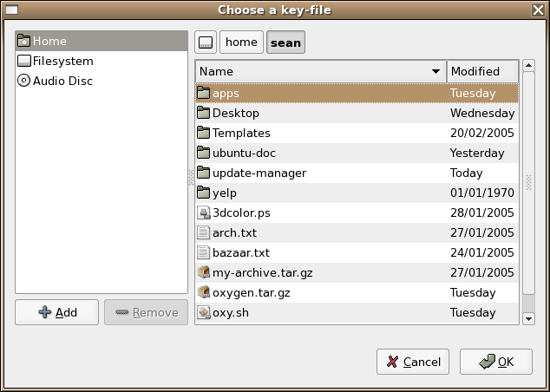Select the Audio Disc icon
Screen dimensions: 550x392
click(x=23, y=81)
